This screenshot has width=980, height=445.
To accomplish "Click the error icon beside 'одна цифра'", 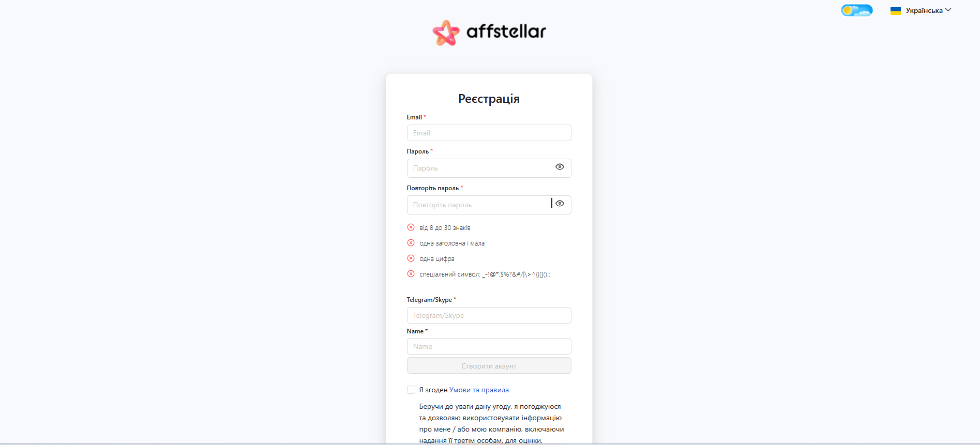I will (x=411, y=258).
